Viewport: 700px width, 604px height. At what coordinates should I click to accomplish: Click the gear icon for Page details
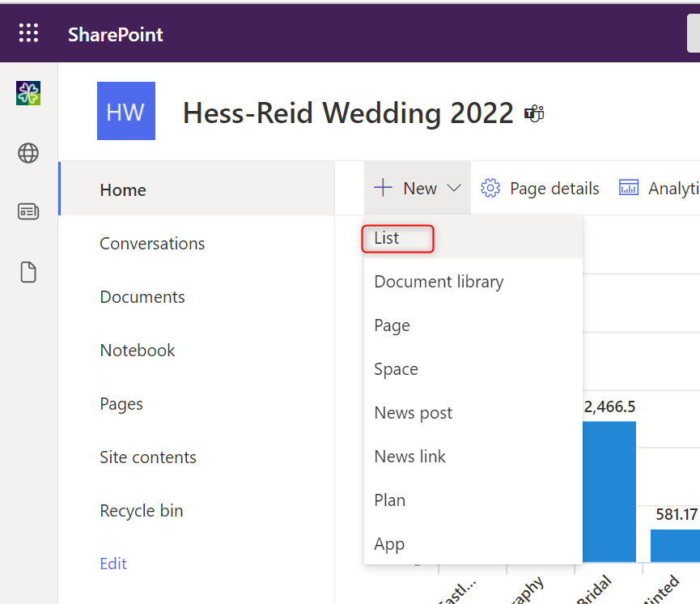click(490, 188)
